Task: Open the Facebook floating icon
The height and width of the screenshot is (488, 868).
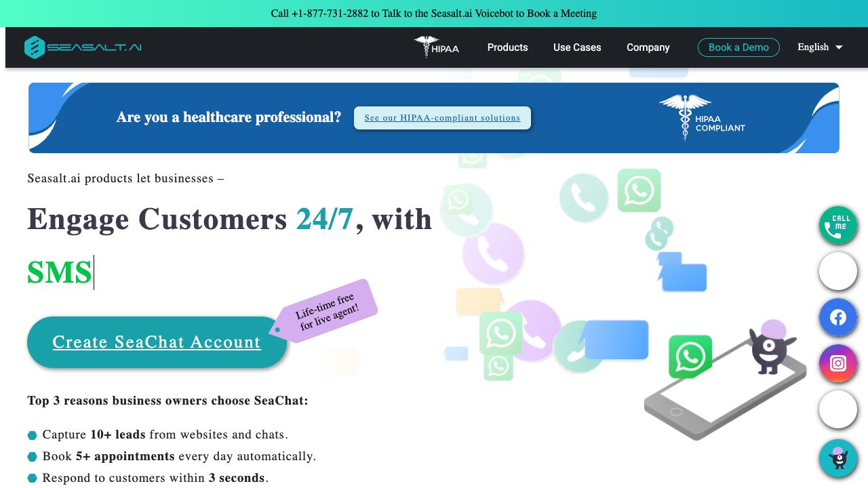Action: click(838, 317)
